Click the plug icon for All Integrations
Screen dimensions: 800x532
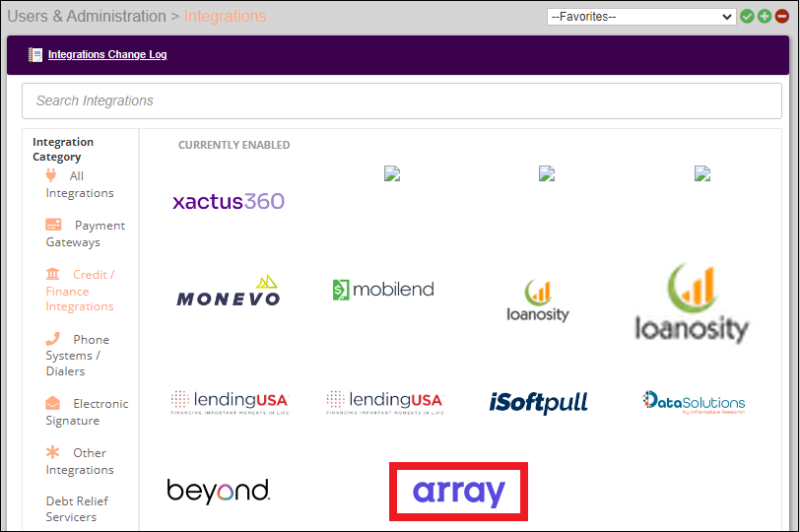[51, 175]
